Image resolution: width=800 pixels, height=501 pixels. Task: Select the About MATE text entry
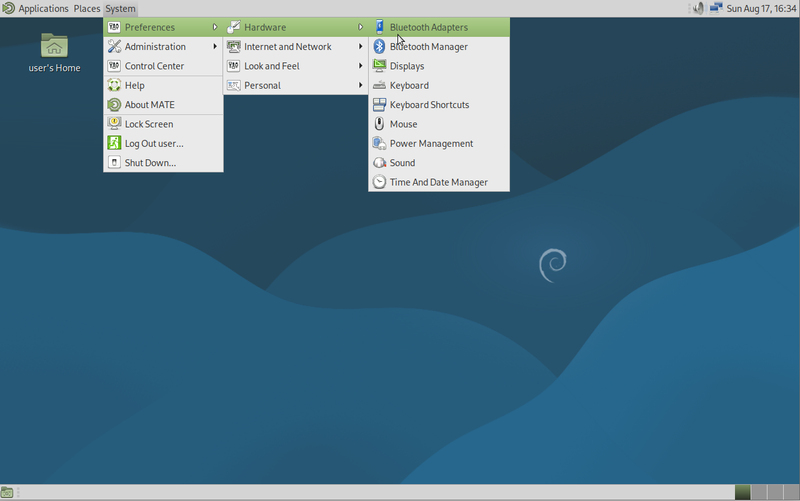(149, 105)
